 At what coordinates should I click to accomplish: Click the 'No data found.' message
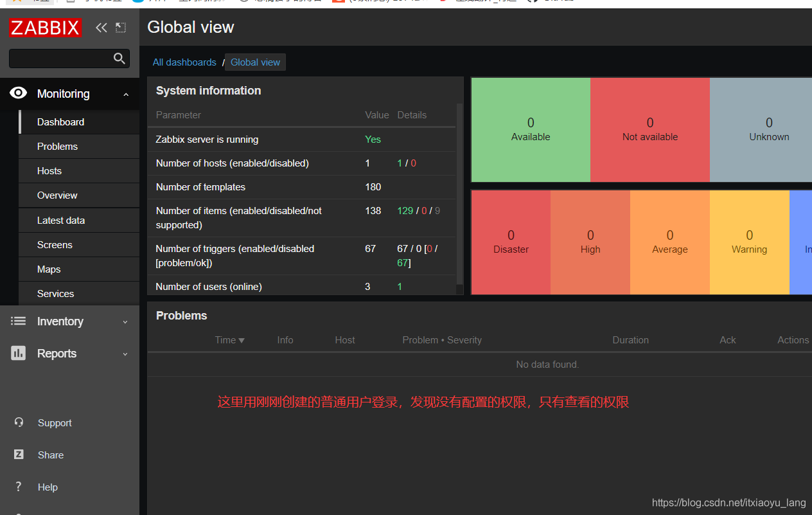pos(547,365)
